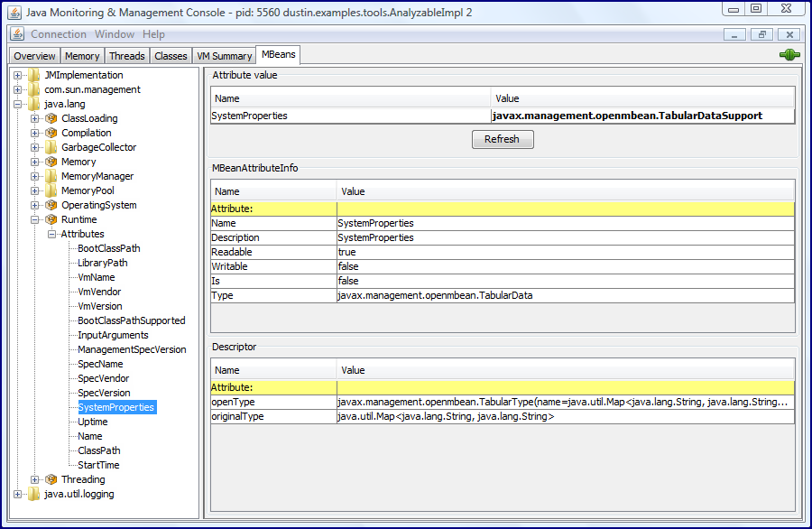The height and width of the screenshot is (529, 812).
Task: Expand the java.util.logging node
Action: (x=18, y=495)
